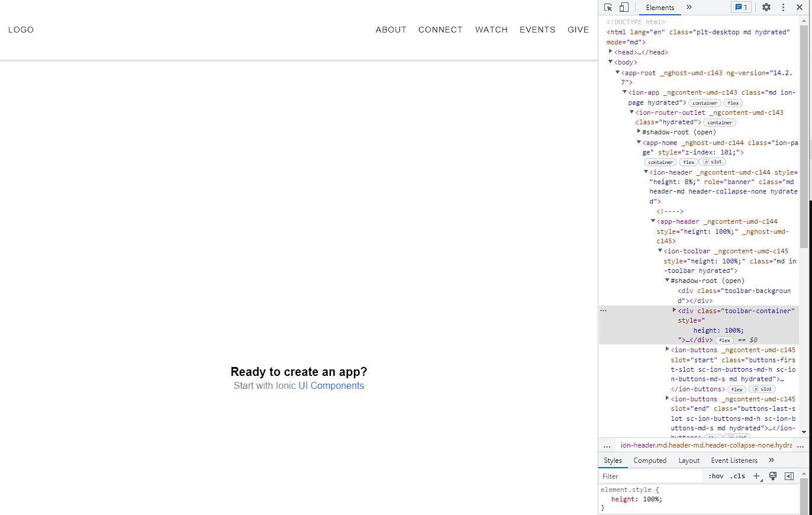Toggle the flex badge under app-home

688,162
